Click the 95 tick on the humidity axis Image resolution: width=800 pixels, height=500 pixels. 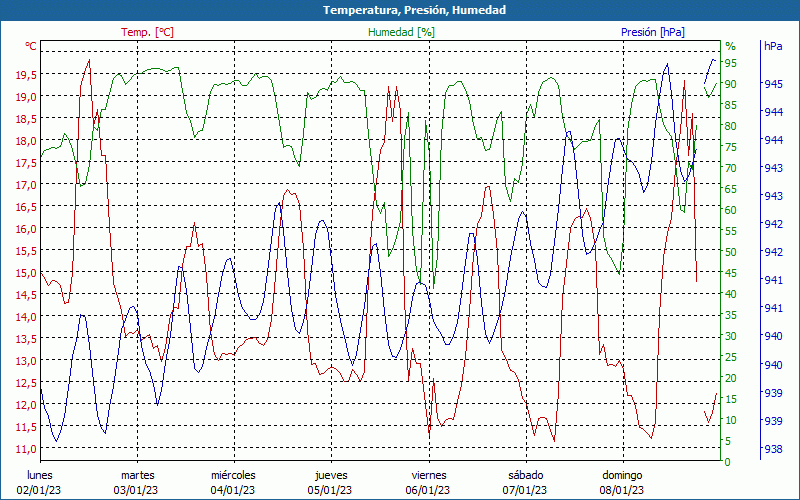(x=730, y=63)
